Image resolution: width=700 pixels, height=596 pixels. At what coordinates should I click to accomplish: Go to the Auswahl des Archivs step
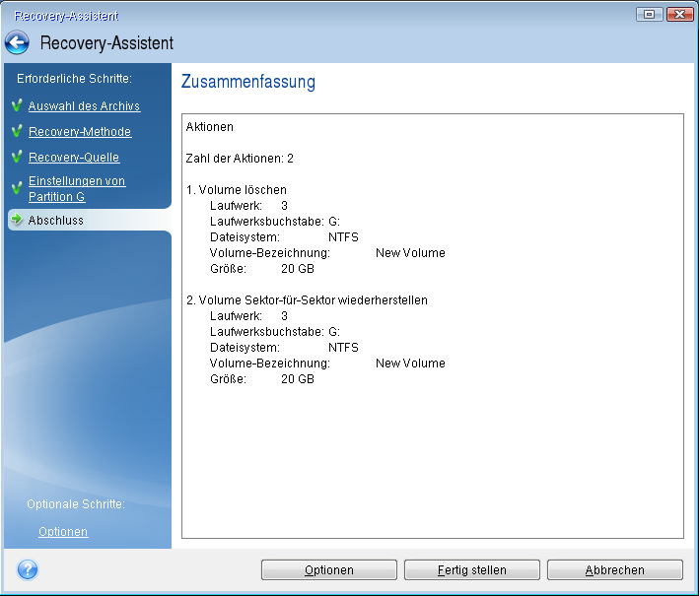click(x=84, y=106)
